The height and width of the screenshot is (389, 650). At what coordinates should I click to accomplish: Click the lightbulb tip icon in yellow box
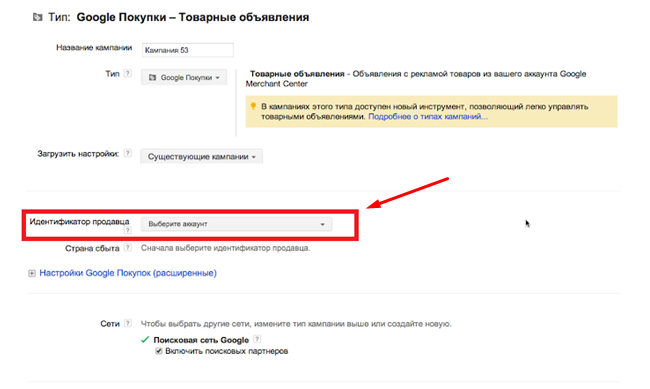pyautogui.click(x=253, y=107)
